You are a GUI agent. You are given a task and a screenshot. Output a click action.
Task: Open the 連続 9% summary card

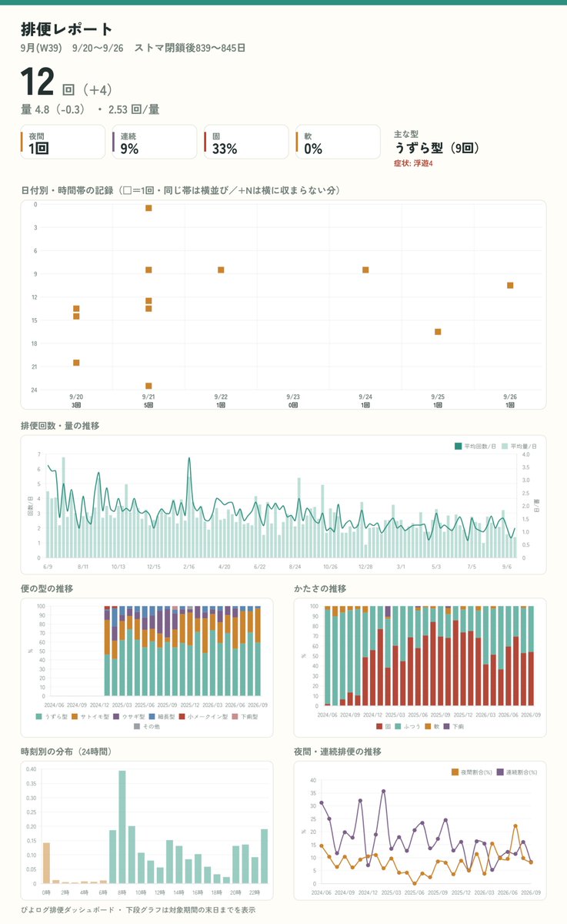pyautogui.click(x=155, y=142)
